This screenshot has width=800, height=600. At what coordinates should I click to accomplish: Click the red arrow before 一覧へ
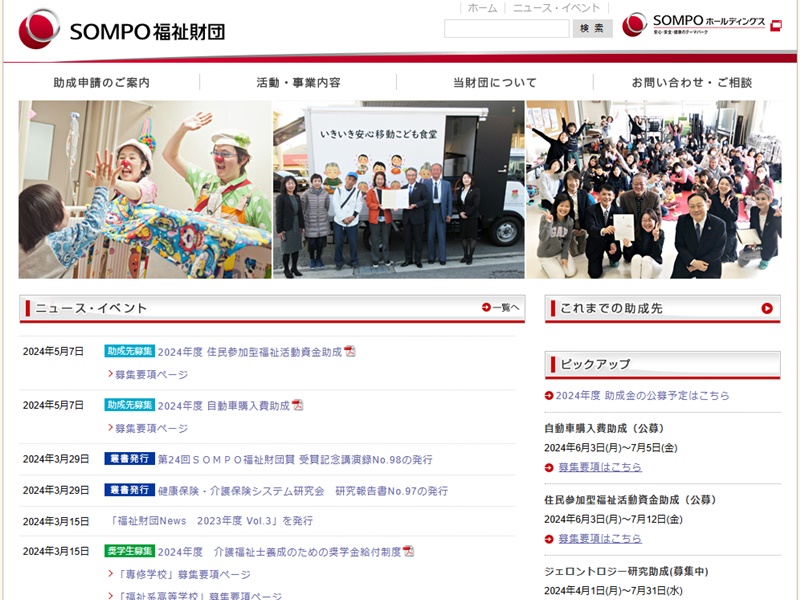(x=486, y=307)
